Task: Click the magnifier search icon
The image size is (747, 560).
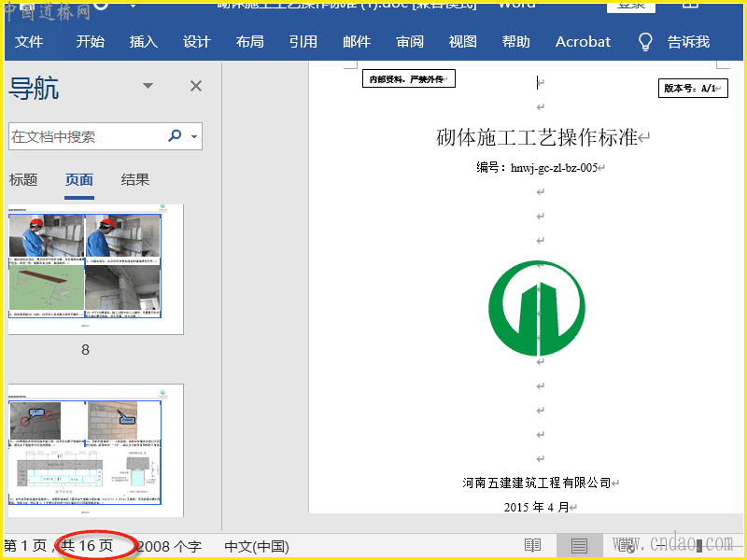Action: [175, 136]
